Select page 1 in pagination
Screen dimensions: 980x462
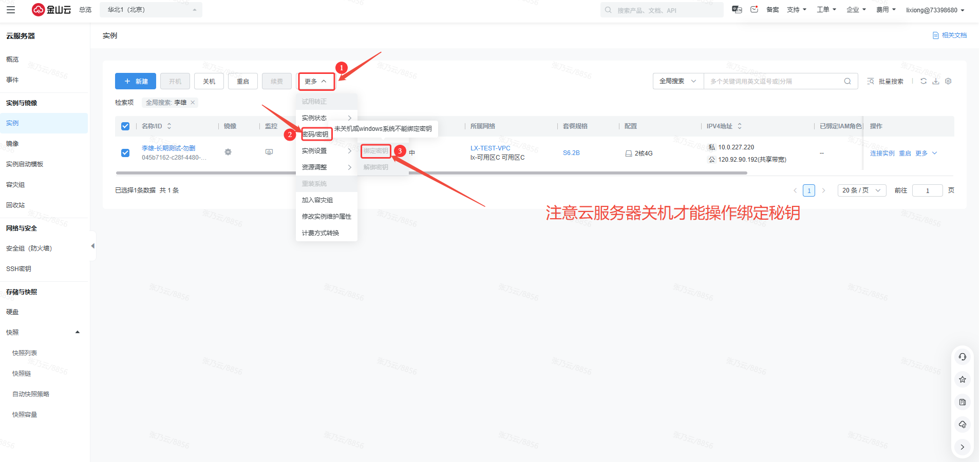coord(809,190)
